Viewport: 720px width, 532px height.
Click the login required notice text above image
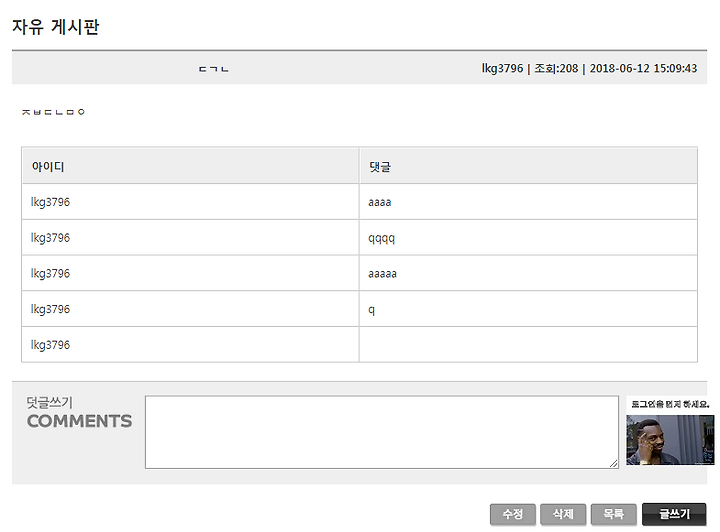[x=670, y=404]
